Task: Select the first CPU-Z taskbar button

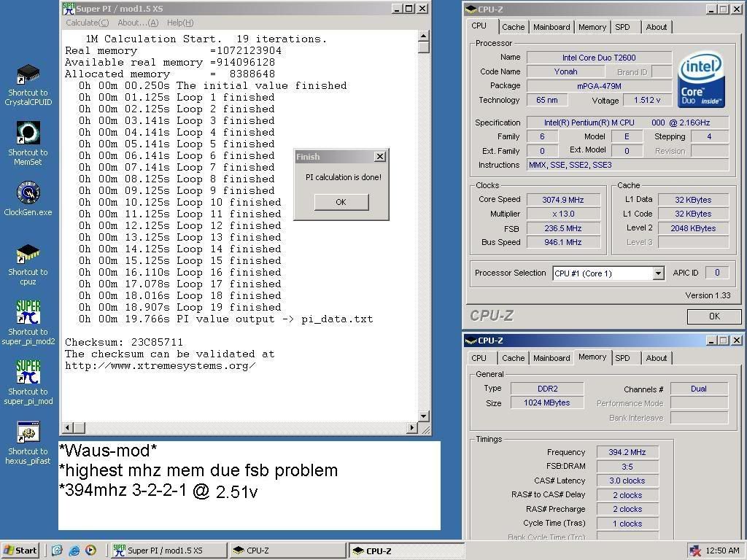Action: coord(287,551)
